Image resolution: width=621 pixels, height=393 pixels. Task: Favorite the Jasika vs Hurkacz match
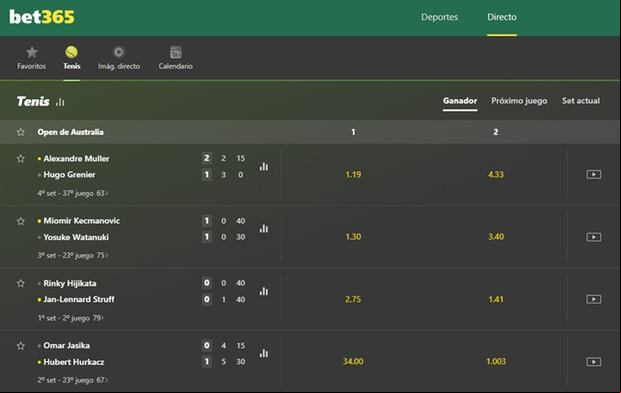tap(21, 346)
